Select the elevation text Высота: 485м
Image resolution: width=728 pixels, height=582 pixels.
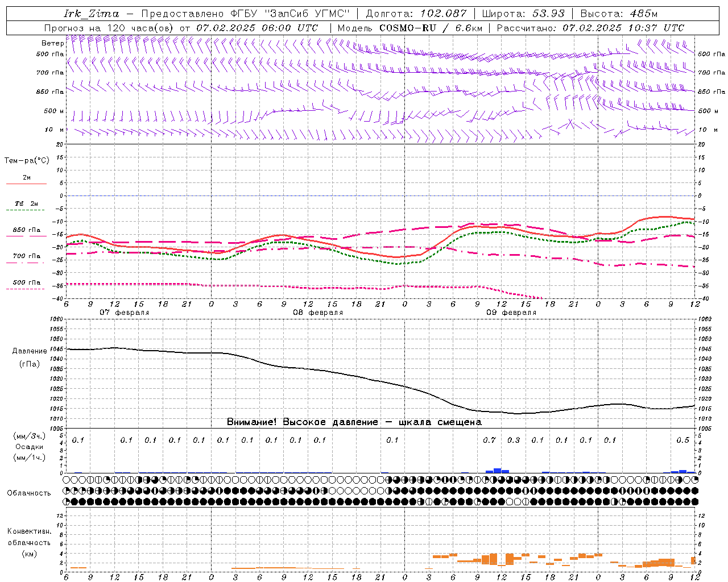point(619,14)
